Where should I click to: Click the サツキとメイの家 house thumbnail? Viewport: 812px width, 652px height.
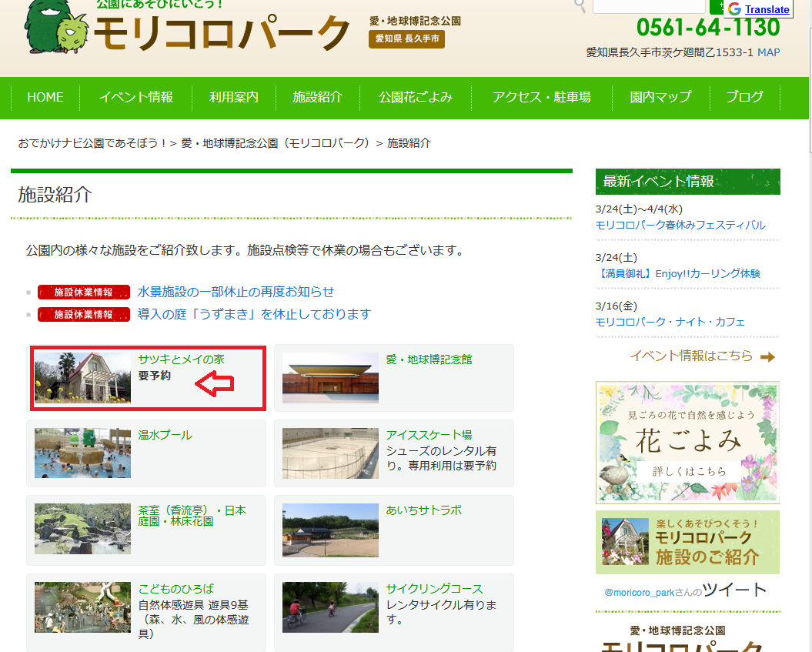pyautogui.click(x=82, y=377)
